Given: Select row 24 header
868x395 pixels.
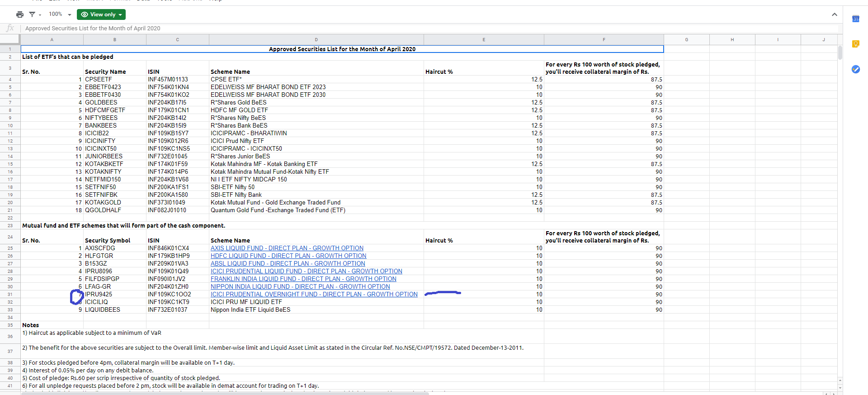Looking at the screenshot, I should click(x=10, y=237).
